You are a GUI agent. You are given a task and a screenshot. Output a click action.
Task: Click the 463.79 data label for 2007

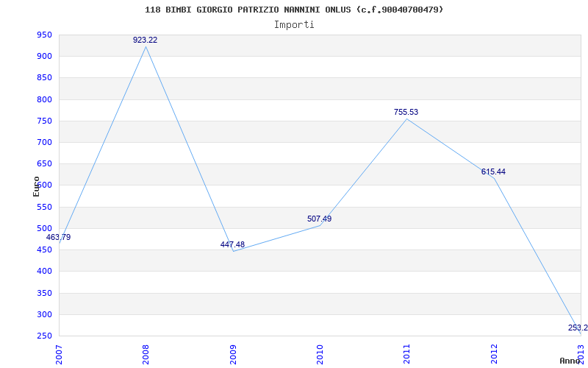58,237
